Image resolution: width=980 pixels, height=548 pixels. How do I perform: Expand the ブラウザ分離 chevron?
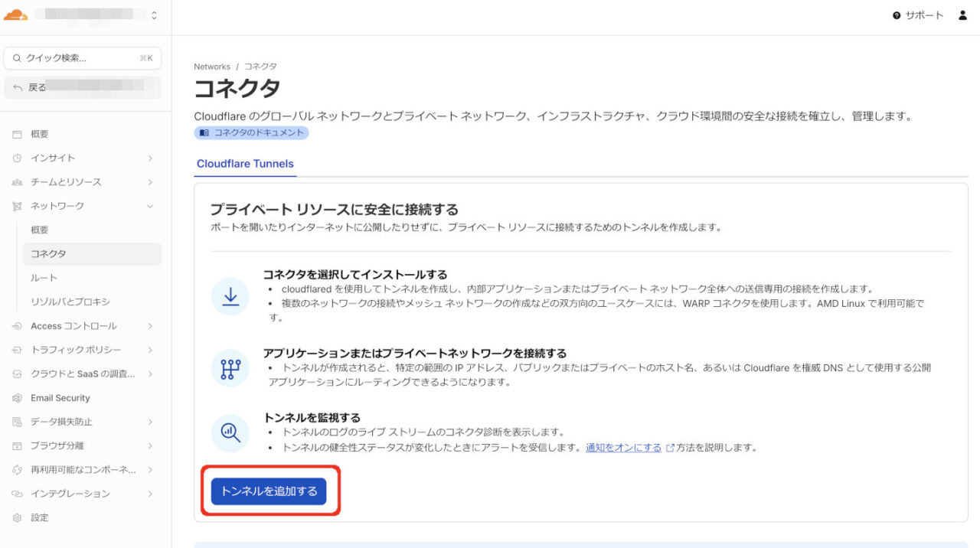tap(150, 445)
